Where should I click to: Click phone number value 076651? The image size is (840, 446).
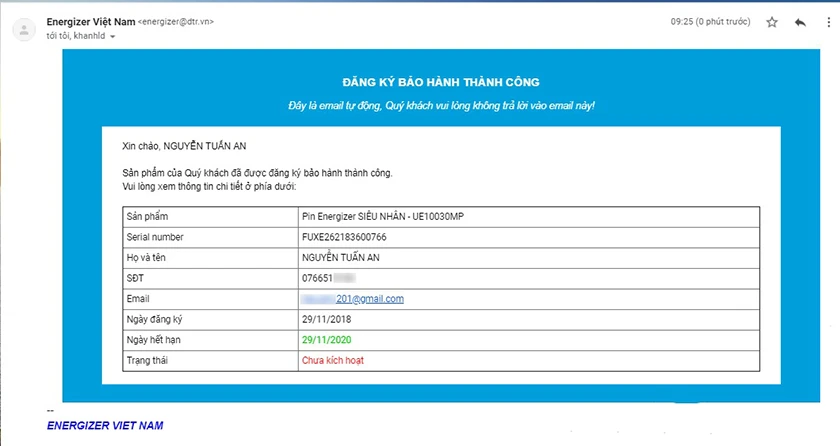tap(317, 278)
